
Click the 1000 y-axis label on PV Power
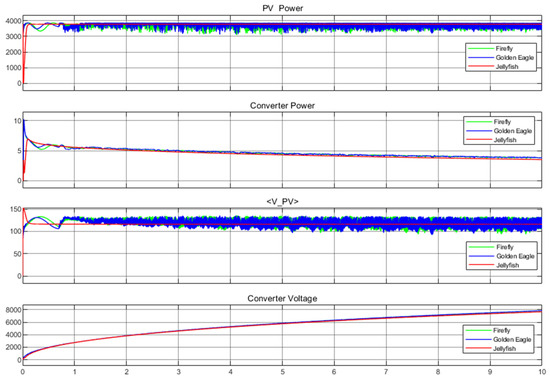(13, 68)
